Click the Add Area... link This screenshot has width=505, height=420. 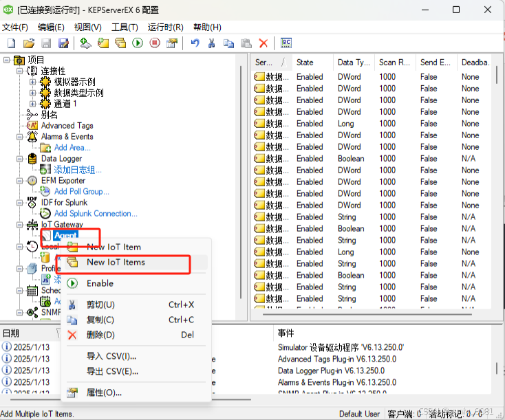pos(72,148)
